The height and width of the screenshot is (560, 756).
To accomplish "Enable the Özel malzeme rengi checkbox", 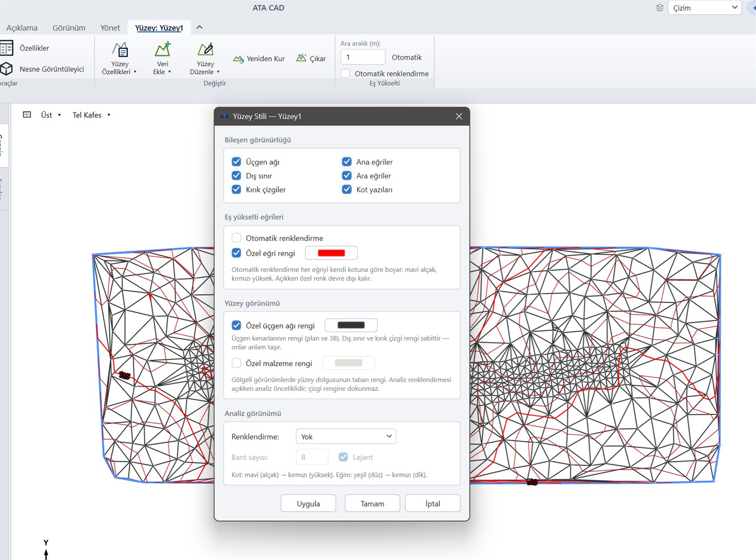I will pyautogui.click(x=236, y=363).
